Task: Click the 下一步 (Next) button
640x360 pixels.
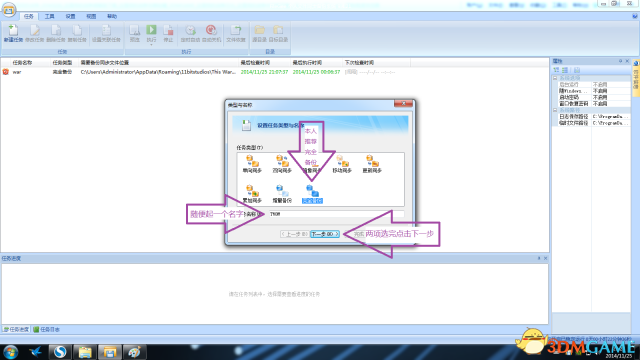Action: click(325, 234)
